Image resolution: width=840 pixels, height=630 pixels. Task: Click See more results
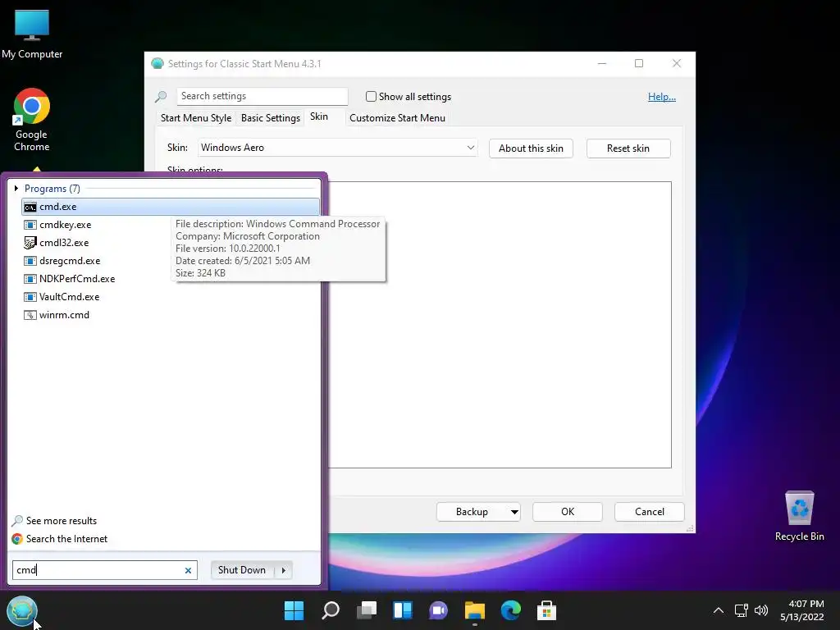pyautogui.click(x=54, y=521)
